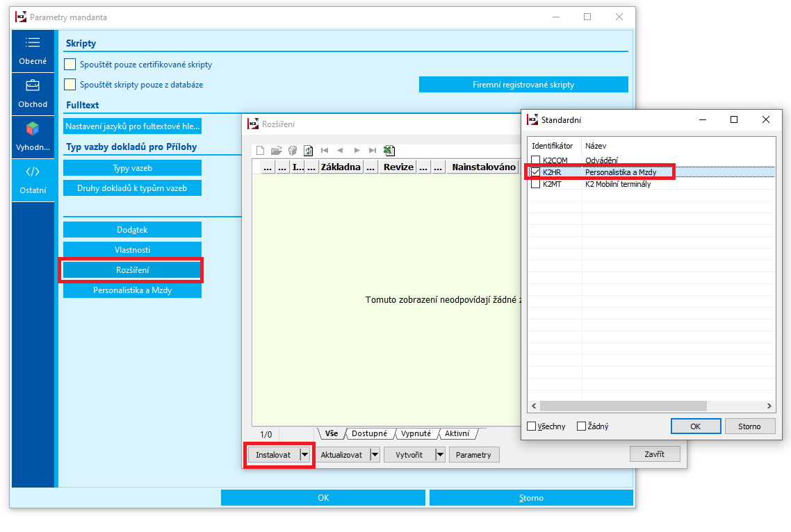Image resolution: width=791 pixels, height=532 pixels.
Task: Click the refresh document icon in Rozšíření toolbar
Action: tap(308, 150)
